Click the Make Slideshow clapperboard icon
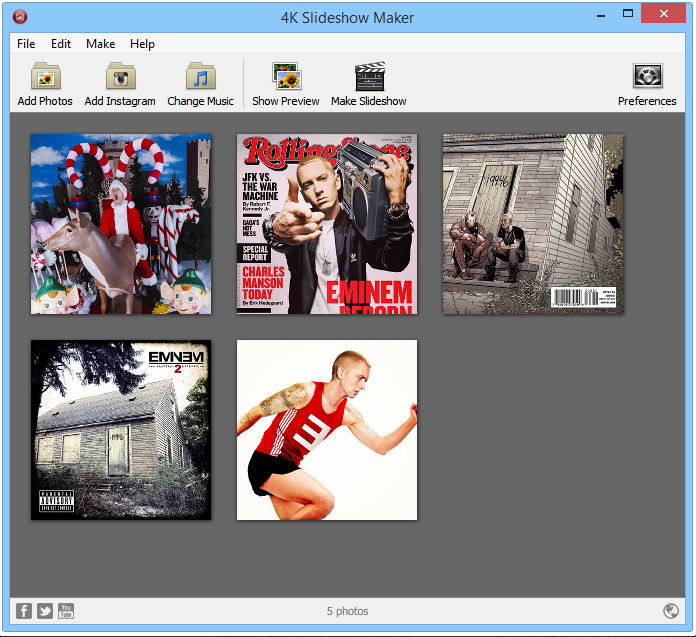The height and width of the screenshot is (637, 696). pos(369,78)
